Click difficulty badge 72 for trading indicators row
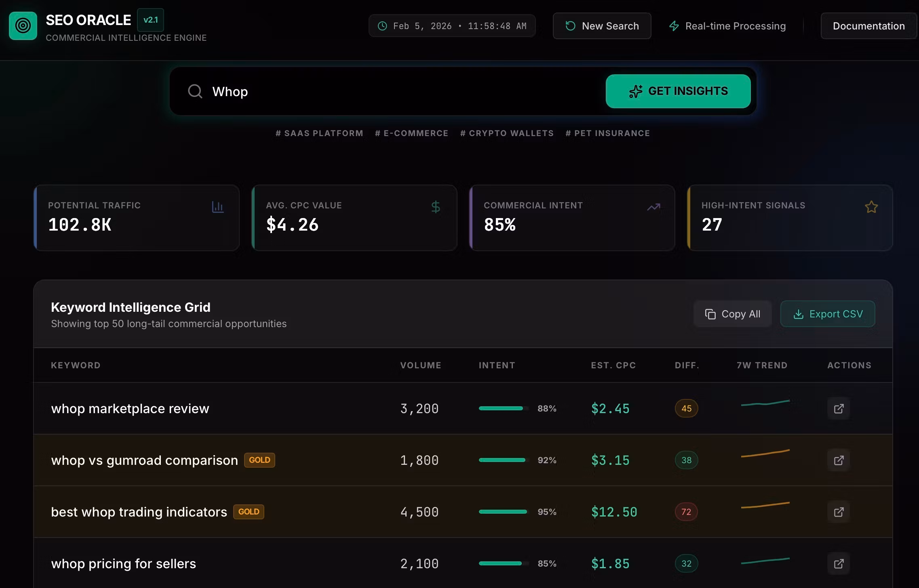The image size is (919, 588). tap(686, 512)
